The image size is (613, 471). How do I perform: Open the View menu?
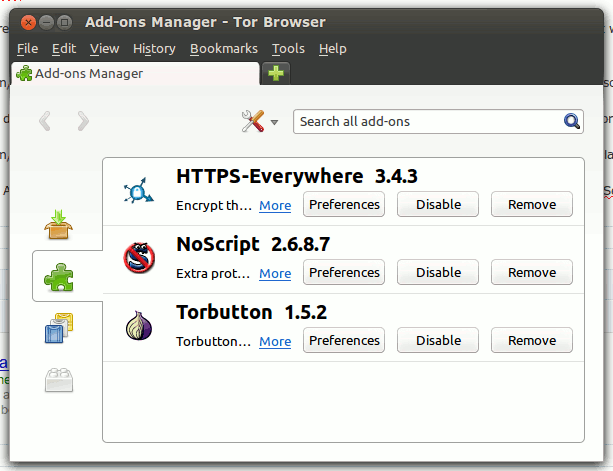pyautogui.click(x=104, y=48)
